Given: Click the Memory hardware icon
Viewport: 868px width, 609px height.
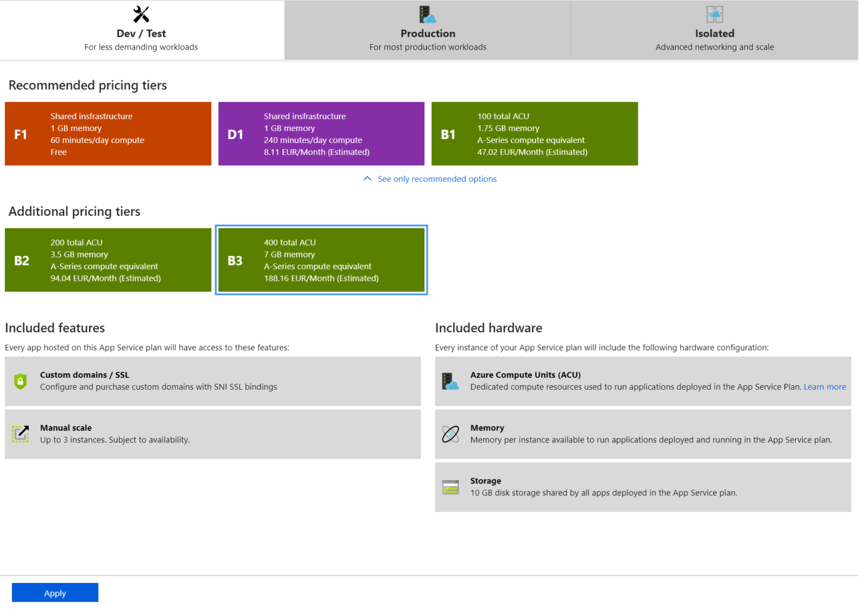Looking at the screenshot, I should [x=450, y=434].
